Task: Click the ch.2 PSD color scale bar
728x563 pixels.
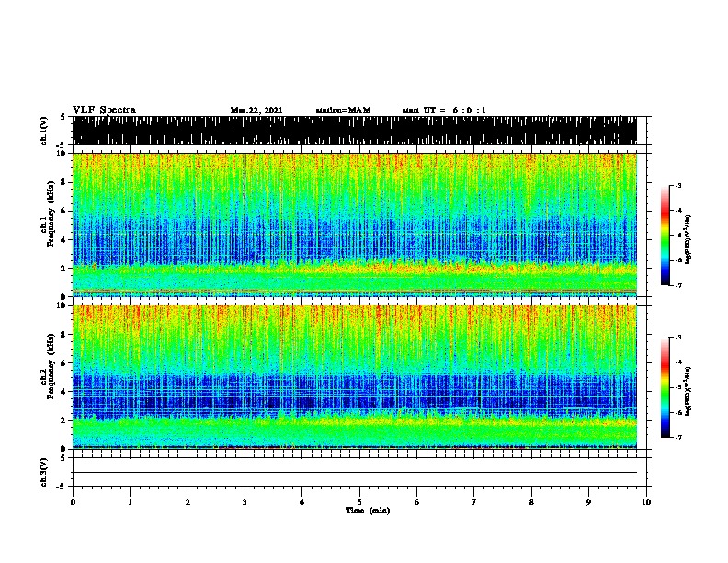Action: tap(665, 387)
